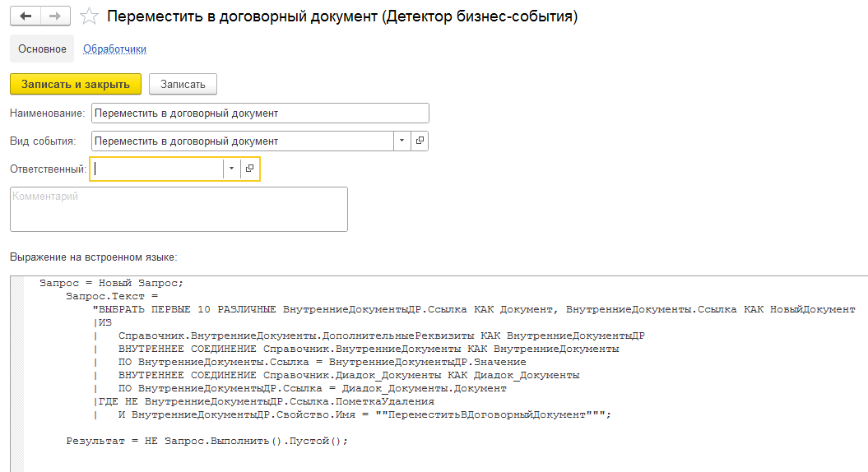Click the 'Наименование:' field label

(48, 113)
